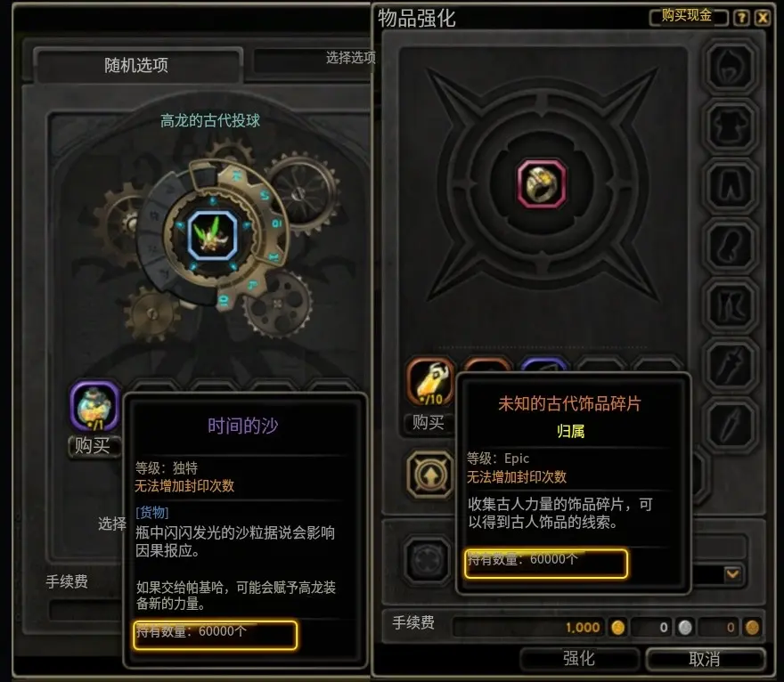
Task: Select the main weapon slot icon
Action: coord(731,366)
